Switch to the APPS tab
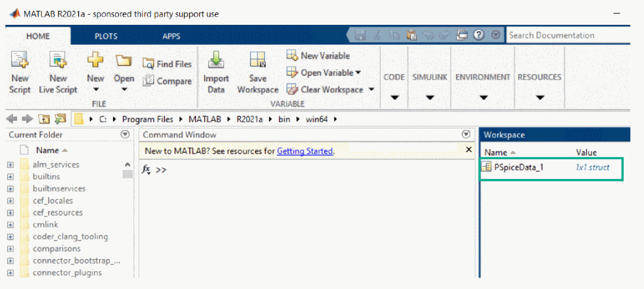Viewport: 644px width, 289px height. [x=171, y=36]
